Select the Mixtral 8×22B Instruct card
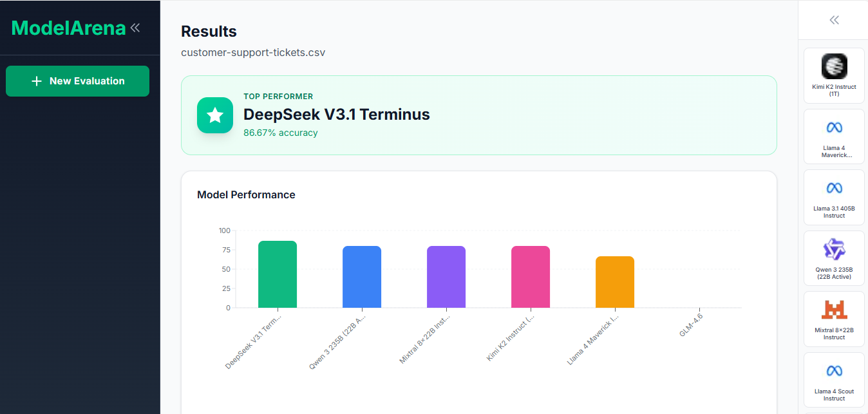 coord(834,319)
